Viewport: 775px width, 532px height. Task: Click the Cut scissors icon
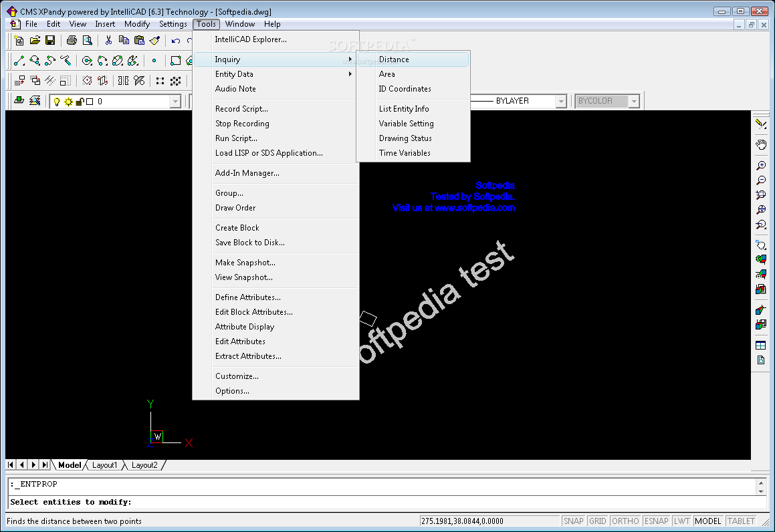coord(108,41)
